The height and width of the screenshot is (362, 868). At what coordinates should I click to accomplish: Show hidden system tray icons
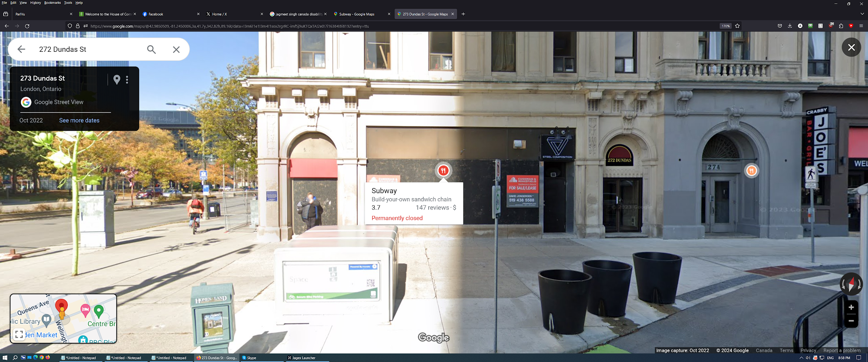click(x=801, y=358)
